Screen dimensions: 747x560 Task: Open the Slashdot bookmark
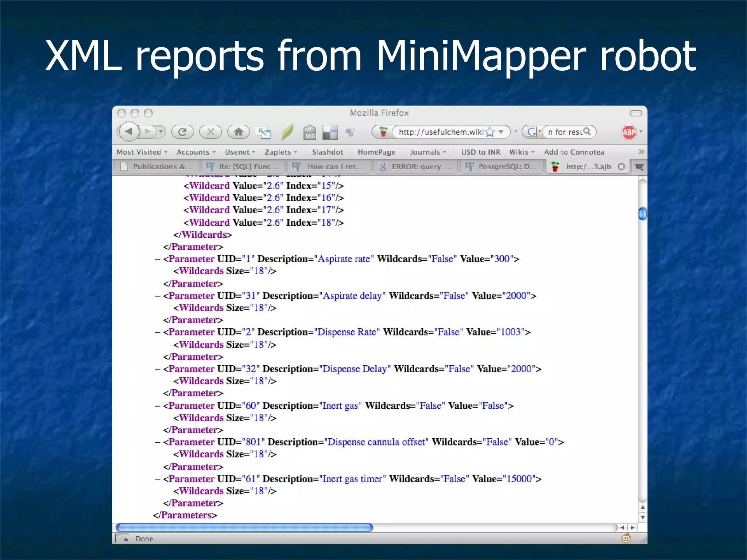(x=327, y=152)
